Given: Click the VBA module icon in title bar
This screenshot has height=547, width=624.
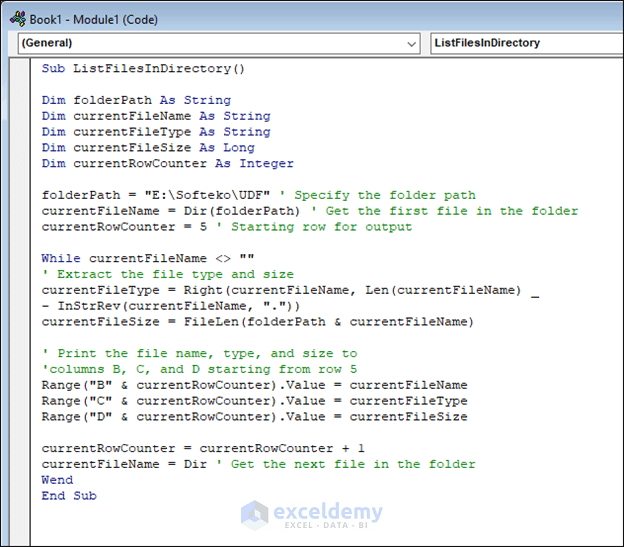Looking at the screenshot, I should (18, 19).
